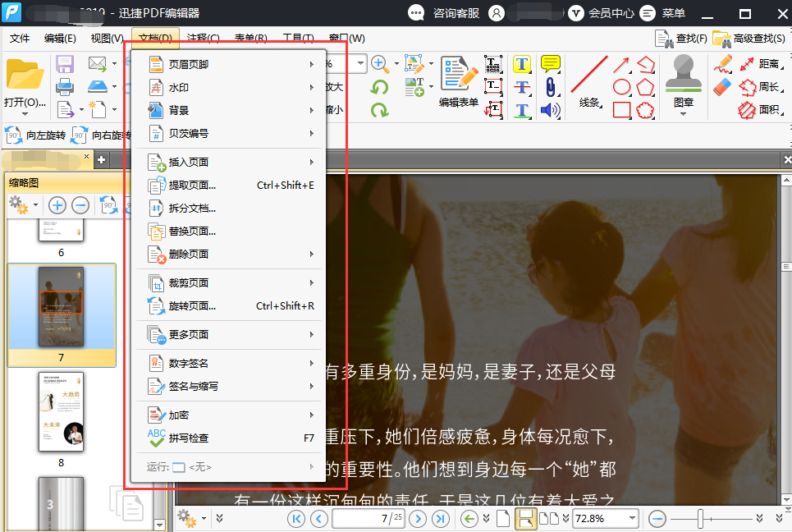Select the eraser tool
The width and height of the screenshot is (792, 532).
723,87
